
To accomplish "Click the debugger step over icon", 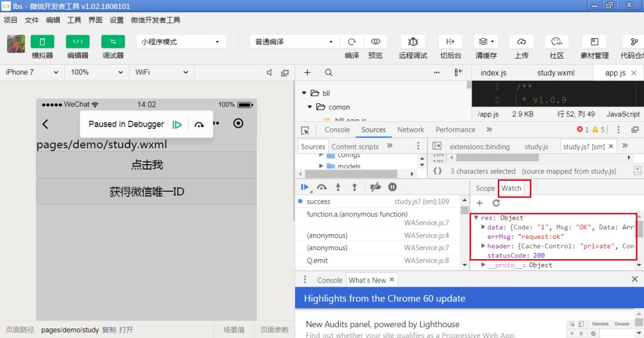I will [321, 187].
